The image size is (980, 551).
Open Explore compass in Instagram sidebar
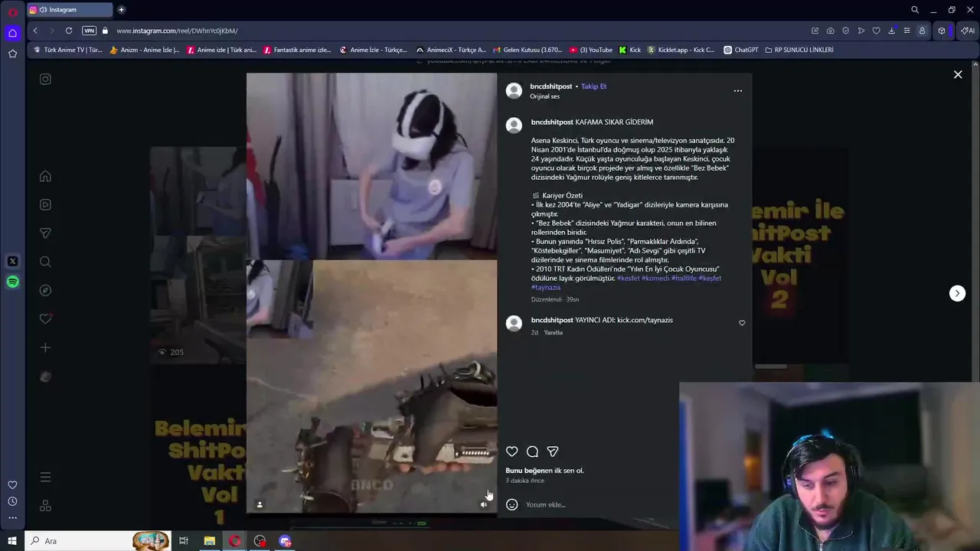tap(45, 290)
